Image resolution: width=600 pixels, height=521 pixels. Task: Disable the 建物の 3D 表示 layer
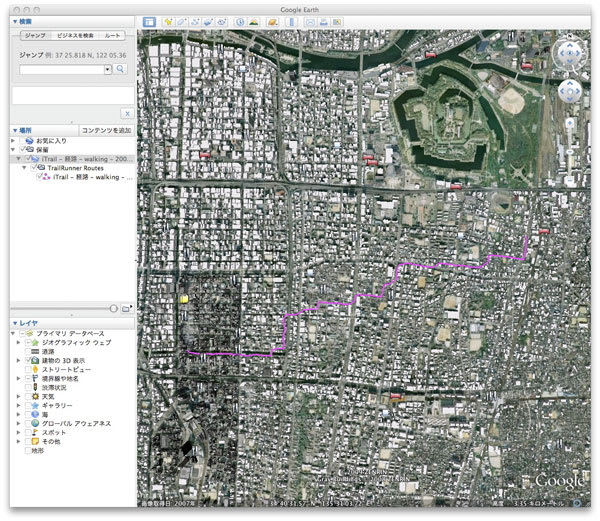click(28, 360)
